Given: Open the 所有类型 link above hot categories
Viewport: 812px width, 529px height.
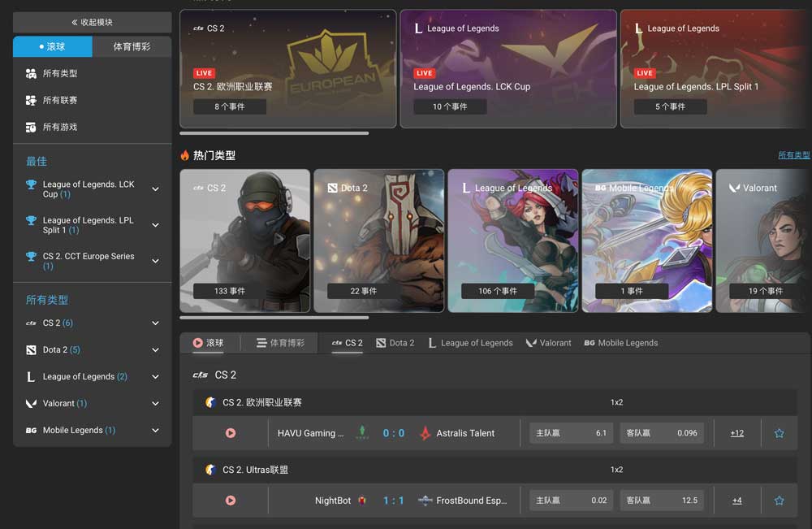Looking at the screenshot, I should click(x=793, y=154).
